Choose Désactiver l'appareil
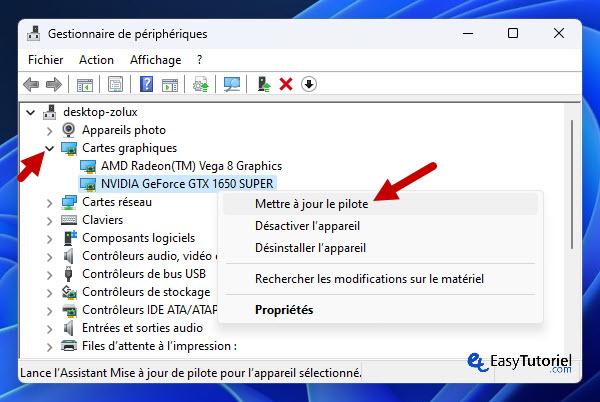Screen dimensions: 600x402 (x=380, y=226)
